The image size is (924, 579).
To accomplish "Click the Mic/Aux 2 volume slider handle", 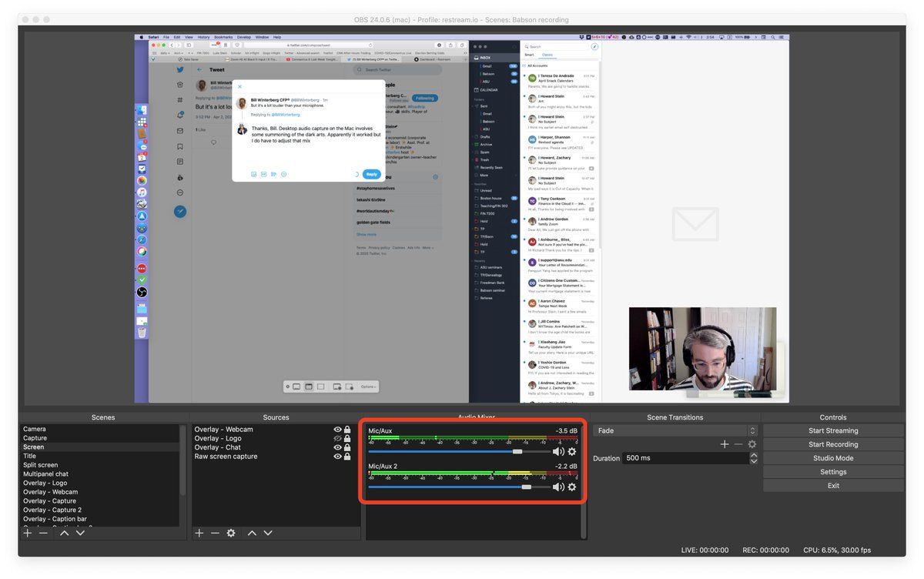I will 526,487.
